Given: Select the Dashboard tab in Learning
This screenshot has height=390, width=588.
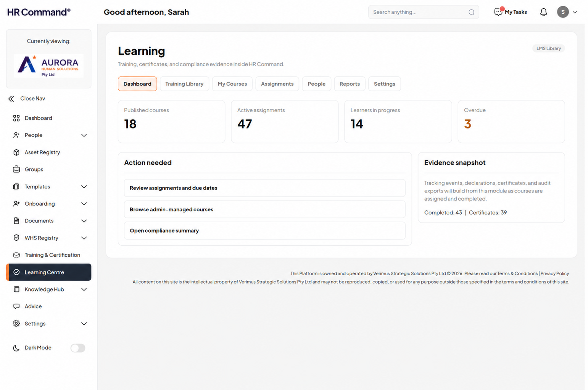Looking at the screenshot, I should click(x=137, y=84).
